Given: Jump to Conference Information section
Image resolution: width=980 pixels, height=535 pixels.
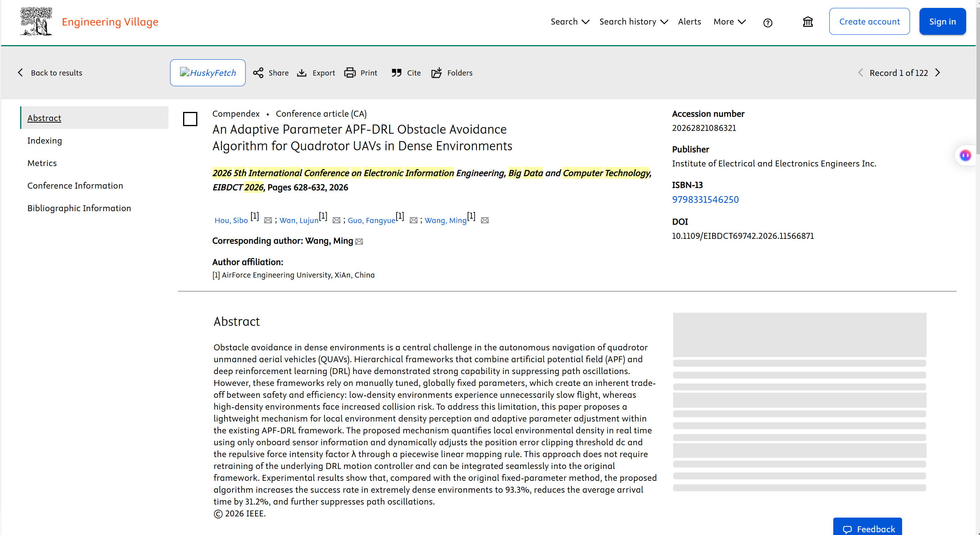Looking at the screenshot, I should coord(75,185).
